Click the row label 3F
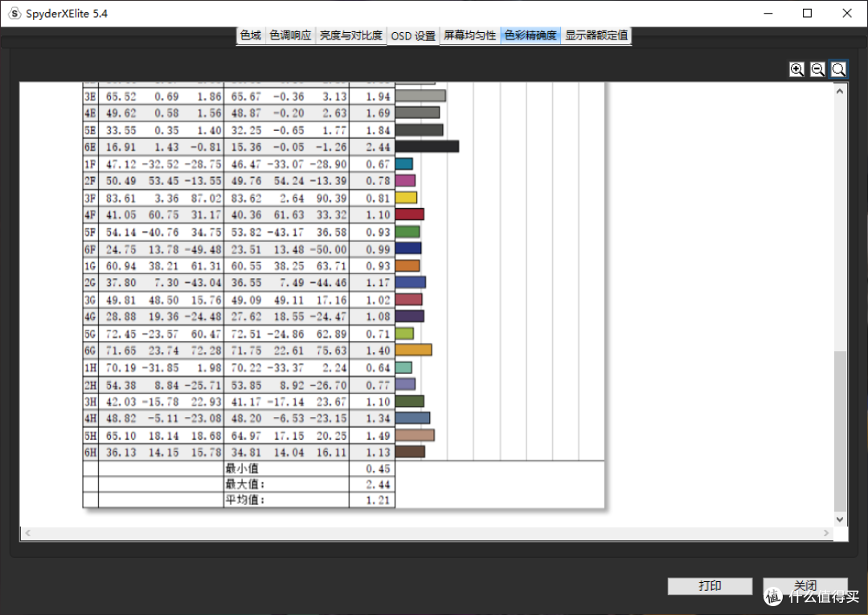This screenshot has height=615, width=868. click(x=90, y=198)
